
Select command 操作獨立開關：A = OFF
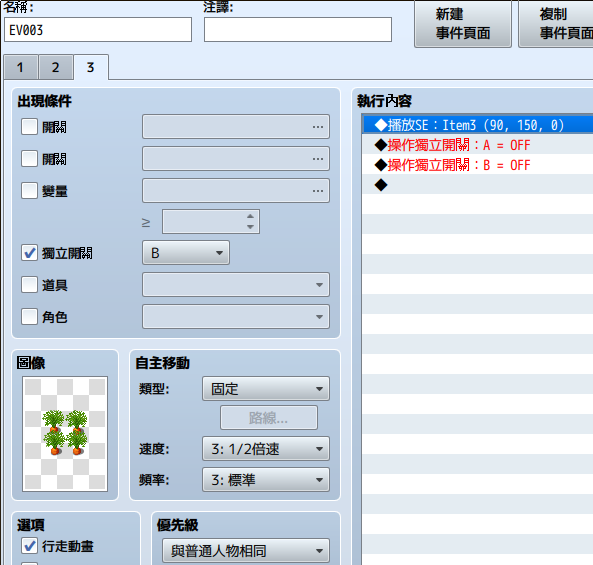(x=477, y=145)
